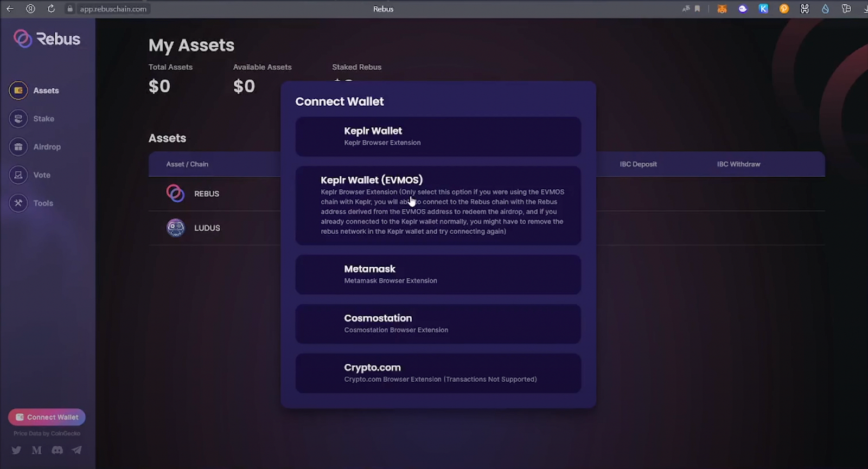Viewport: 868px width, 469px height.
Task: Click the REBUS token logo icon
Action: click(x=175, y=194)
